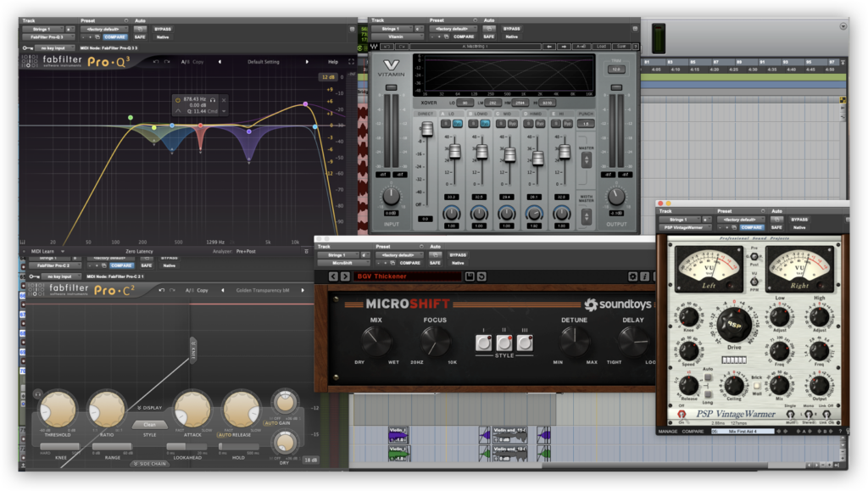Click the Vitamin PUNCH value field
868x491 pixels.
[x=587, y=124]
